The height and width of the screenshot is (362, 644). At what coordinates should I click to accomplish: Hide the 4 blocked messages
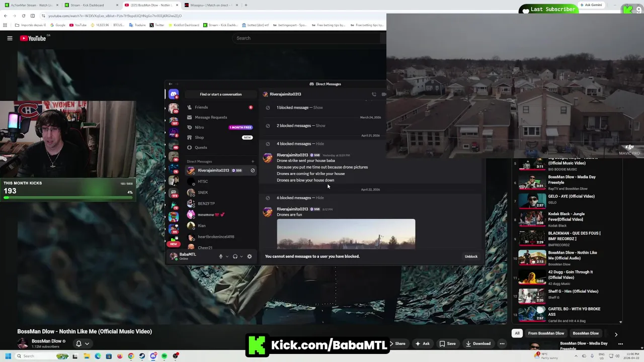[320, 144]
